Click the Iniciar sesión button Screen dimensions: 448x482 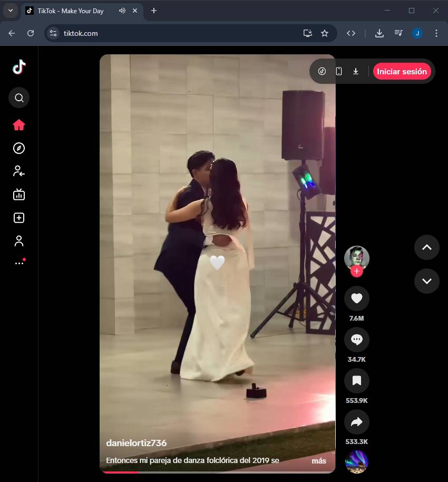(402, 71)
